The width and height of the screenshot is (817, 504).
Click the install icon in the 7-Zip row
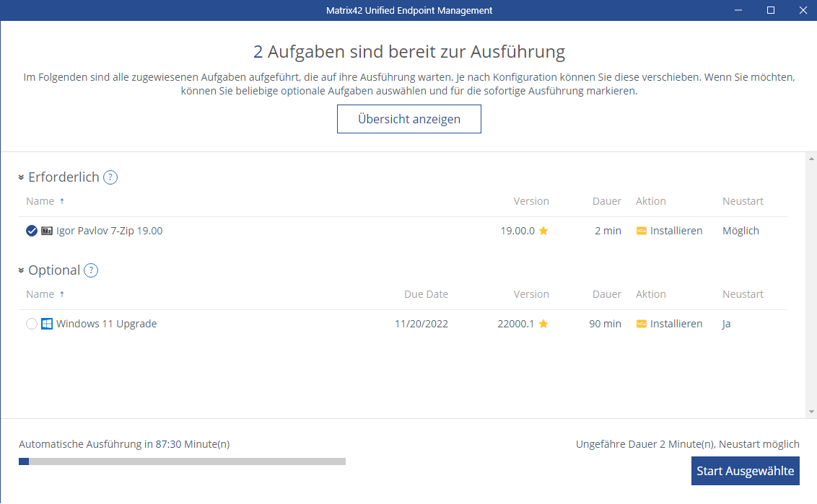[642, 231]
